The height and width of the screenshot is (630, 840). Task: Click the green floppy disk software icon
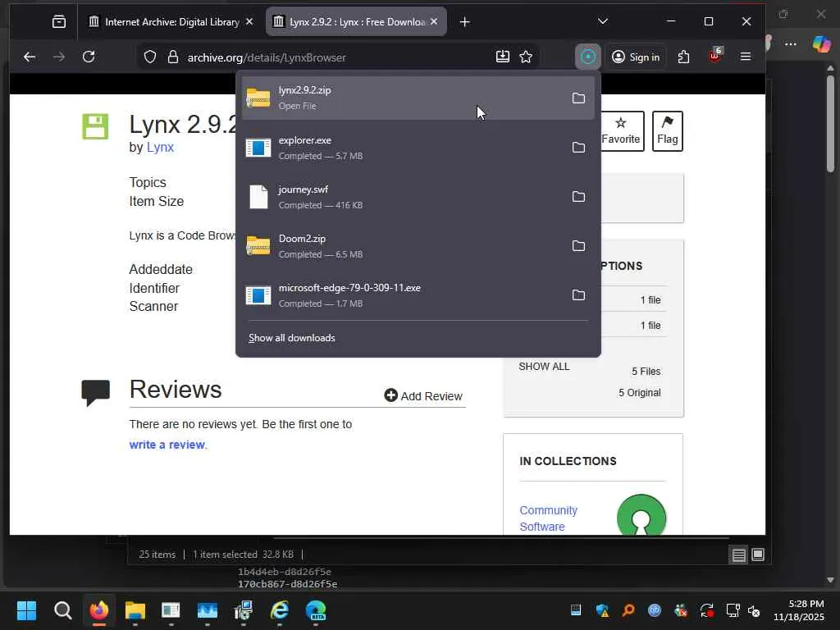tap(95, 126)
